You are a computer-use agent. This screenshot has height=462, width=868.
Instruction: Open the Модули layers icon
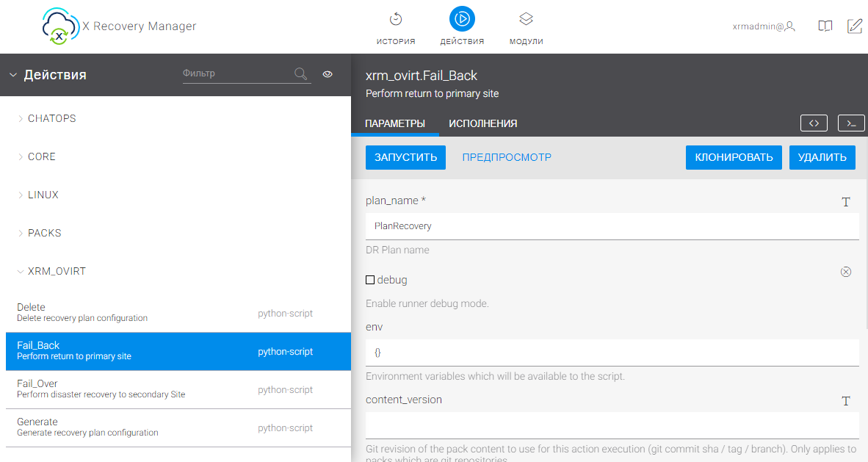pos(526,19)
